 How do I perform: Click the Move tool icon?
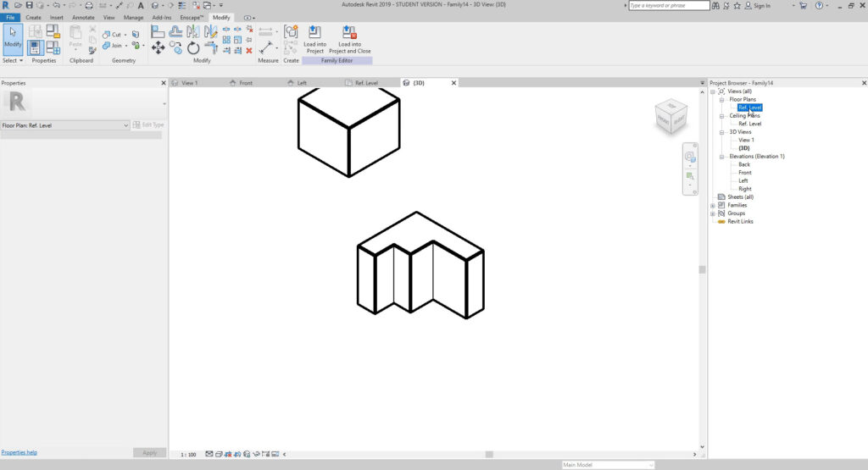click(158, 48)
